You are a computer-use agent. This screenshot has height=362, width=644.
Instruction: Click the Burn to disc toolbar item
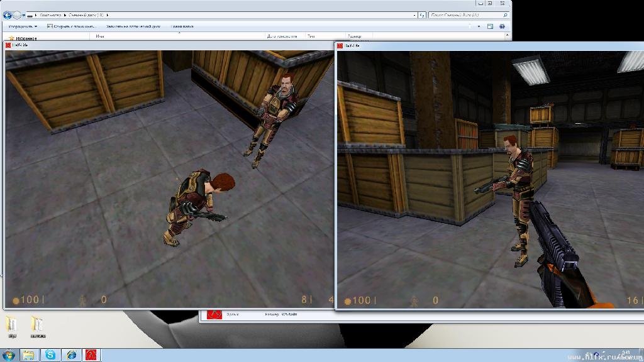[x=133, y=26]
